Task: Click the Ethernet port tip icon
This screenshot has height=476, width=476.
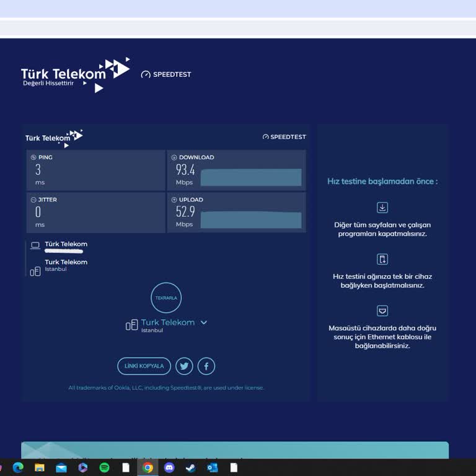Action: [382, 311]
